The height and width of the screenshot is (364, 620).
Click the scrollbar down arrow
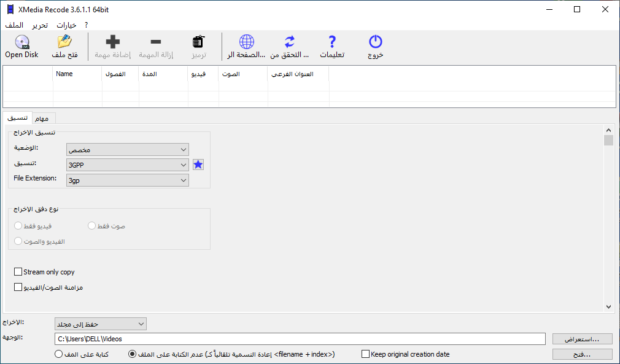tap(608, 307)
